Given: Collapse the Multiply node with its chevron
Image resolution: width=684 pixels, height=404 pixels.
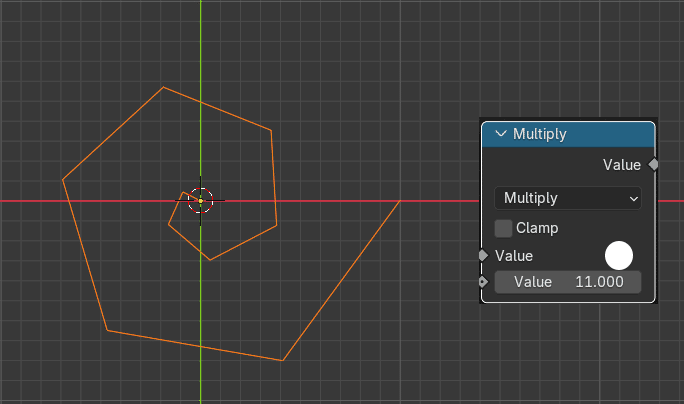Looking at the screenshot, I should pos(501,134).
